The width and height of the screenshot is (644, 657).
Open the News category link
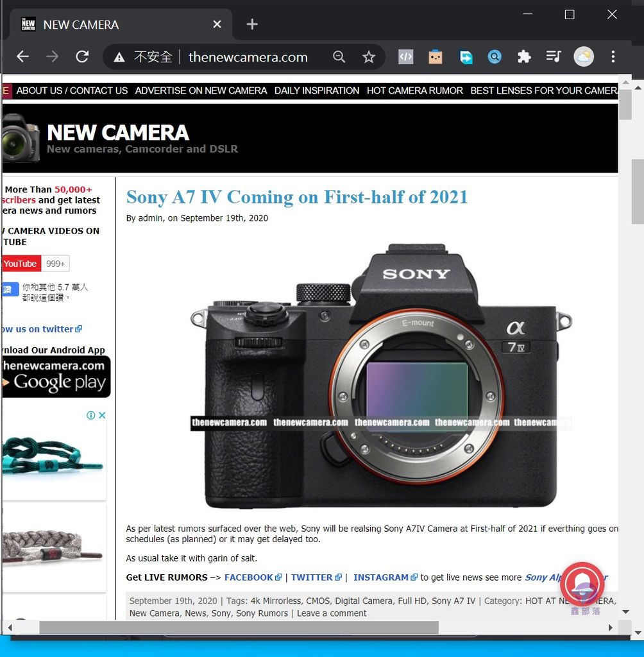tap(196, 613)
